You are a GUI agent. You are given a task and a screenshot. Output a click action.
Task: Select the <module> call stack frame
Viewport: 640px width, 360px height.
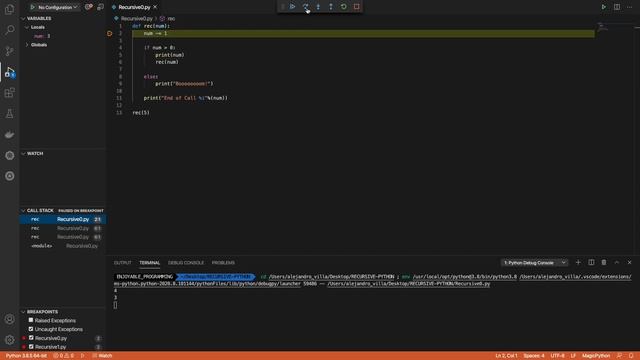63,246
